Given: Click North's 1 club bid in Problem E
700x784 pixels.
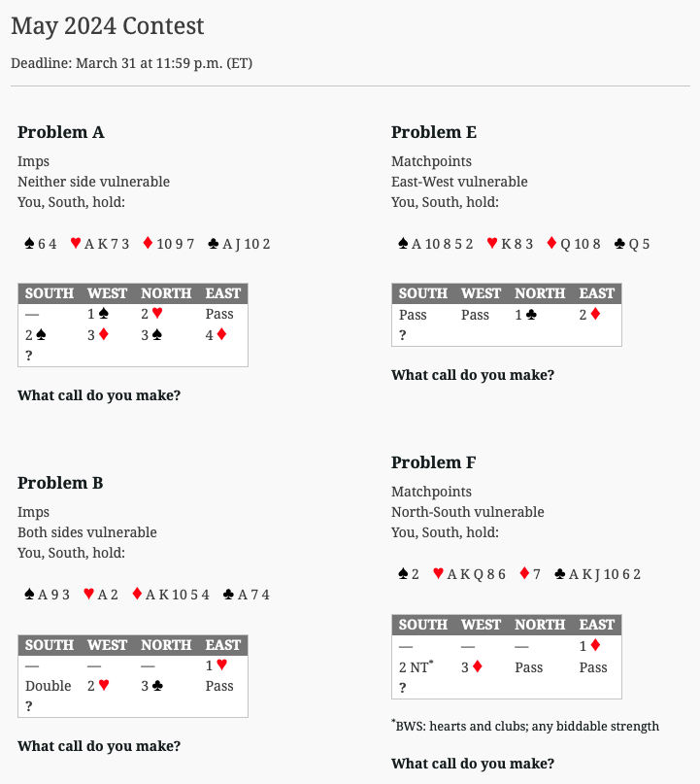Looking at the screenshot, I should click(x=525, y=315).
